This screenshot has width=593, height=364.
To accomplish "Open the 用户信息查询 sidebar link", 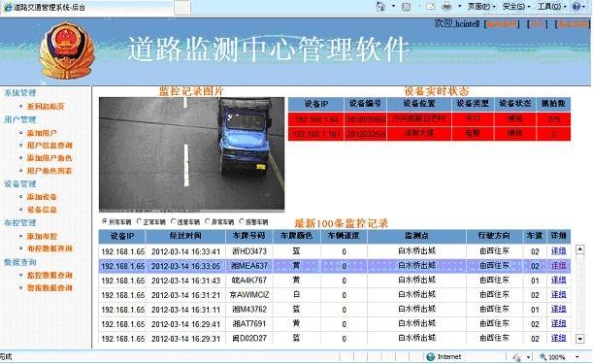I will pyautogui.click(x=49, y=146).
